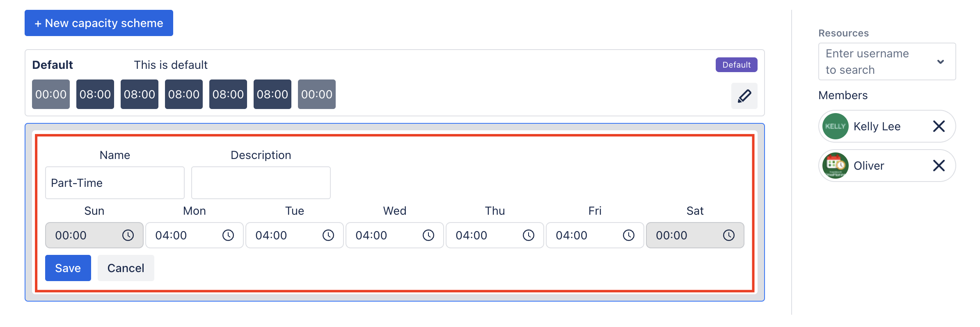Click the + New capacity scheme button

pyautogui.click(x=98, y=23)
